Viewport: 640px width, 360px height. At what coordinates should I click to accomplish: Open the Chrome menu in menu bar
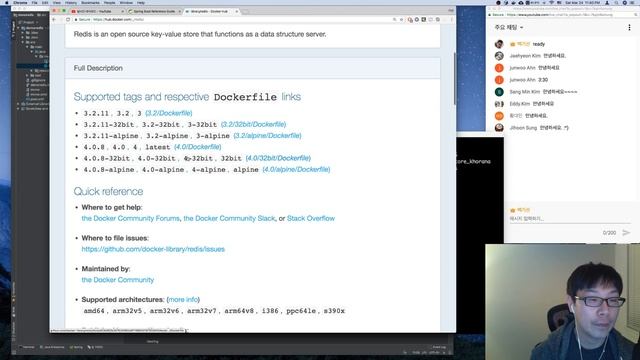click(20, 2)
